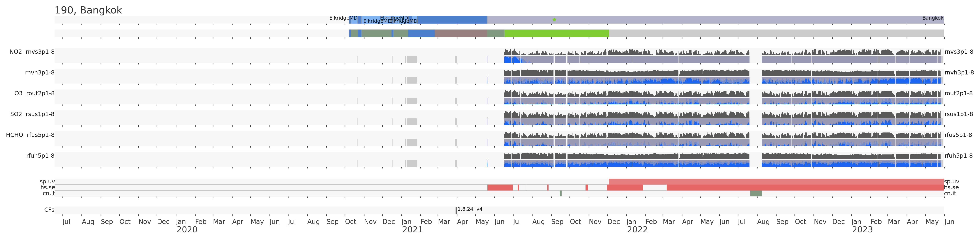Click the left HCHO rfus5p1-8 row label
This screenshot has width=980, height=240.
(x=30, y=135)
